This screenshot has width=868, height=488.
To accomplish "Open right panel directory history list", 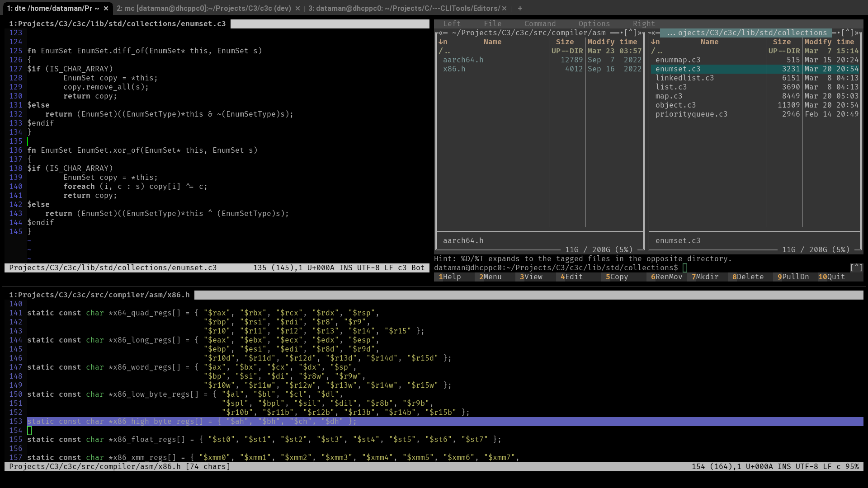I will pyautogui.click(x=847, y=33).
